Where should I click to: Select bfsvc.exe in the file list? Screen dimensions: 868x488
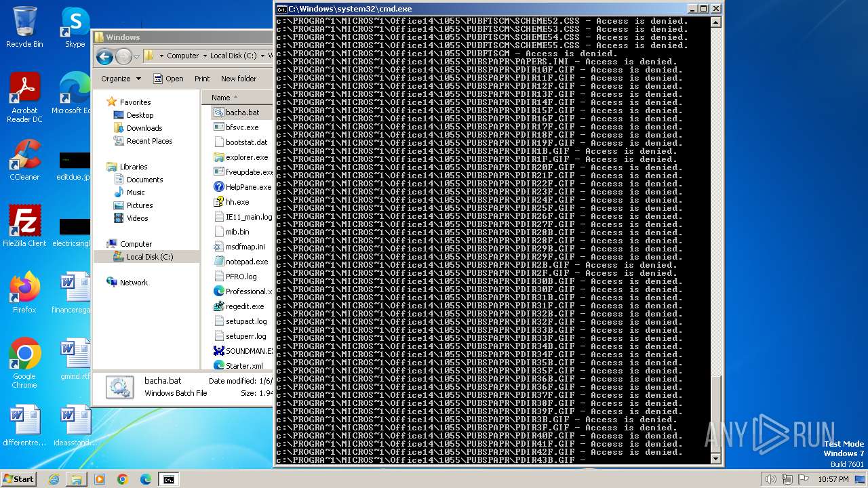242,127
